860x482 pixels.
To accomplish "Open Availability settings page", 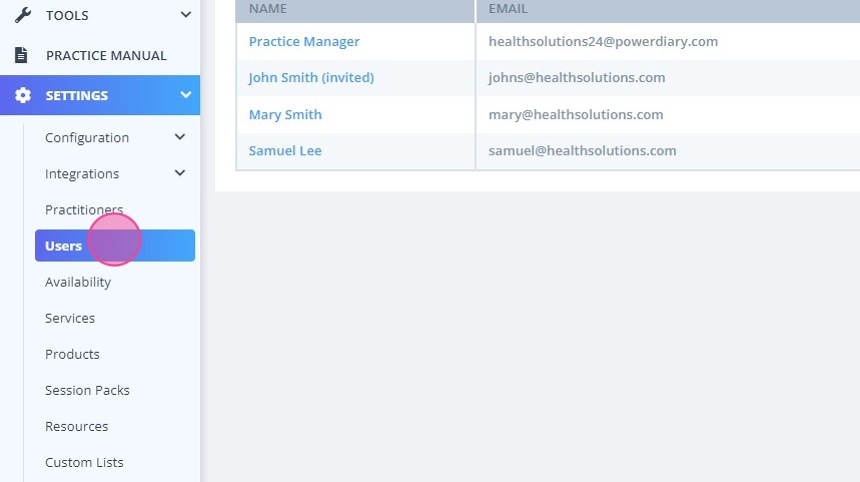I will (78, 282).
